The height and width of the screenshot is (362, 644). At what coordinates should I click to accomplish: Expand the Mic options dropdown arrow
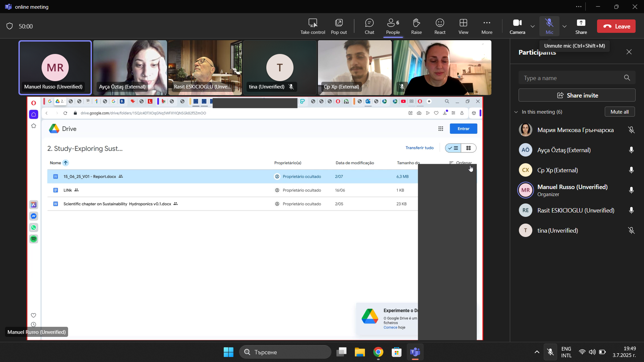565,26
